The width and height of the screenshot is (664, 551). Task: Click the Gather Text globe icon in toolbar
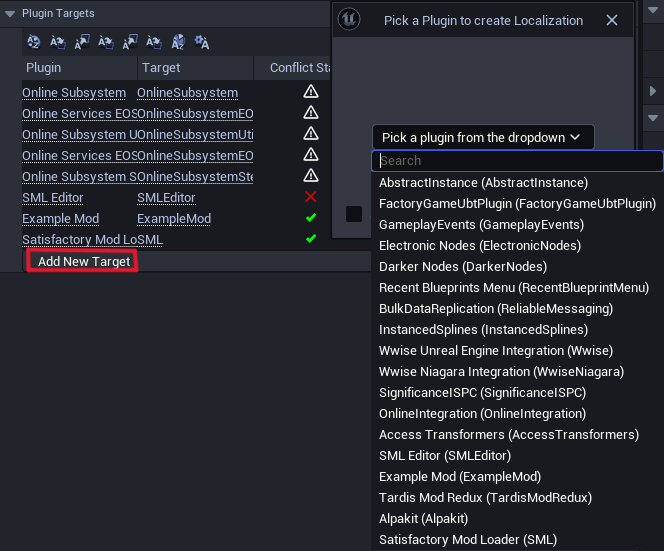pyautogui.click(x=33, y=42)
